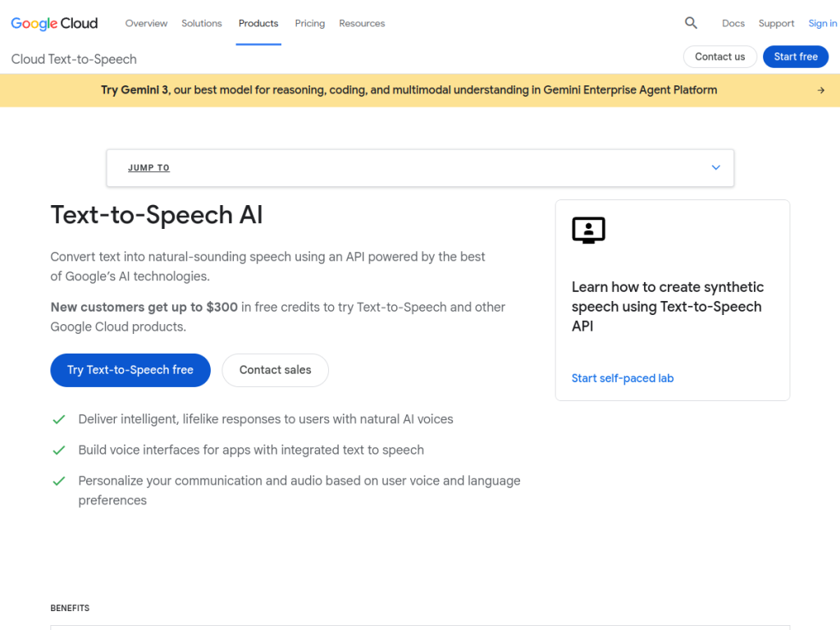
Task: Open Start self-paced lab link
Action: (623, 378)
